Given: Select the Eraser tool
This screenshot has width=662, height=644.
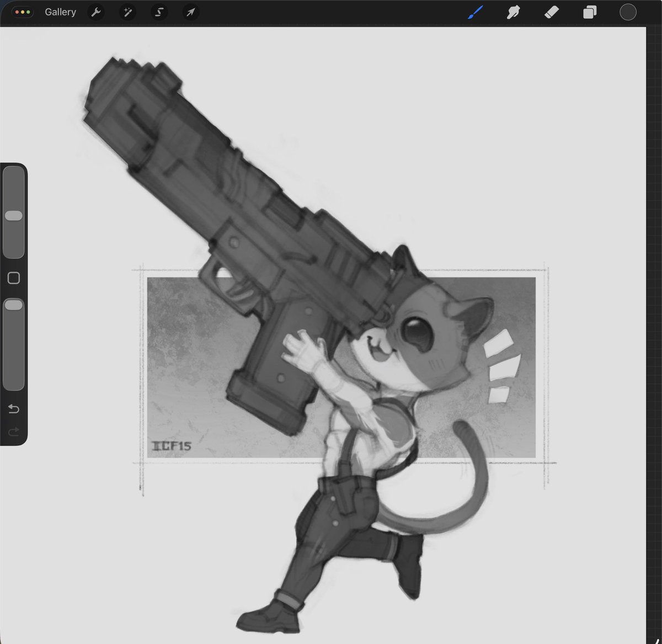Looking at the screenshot, I should (552, 12).
